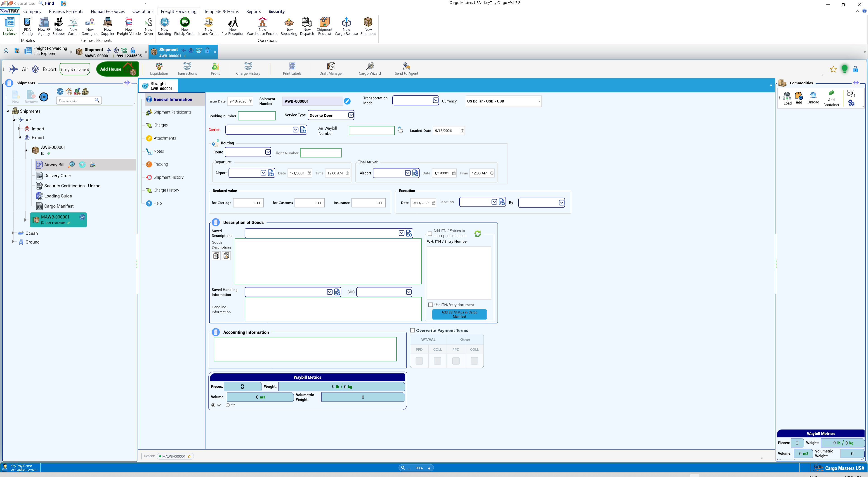Click New Warehouse Receipt in ribbon

[x=262, y=26]
